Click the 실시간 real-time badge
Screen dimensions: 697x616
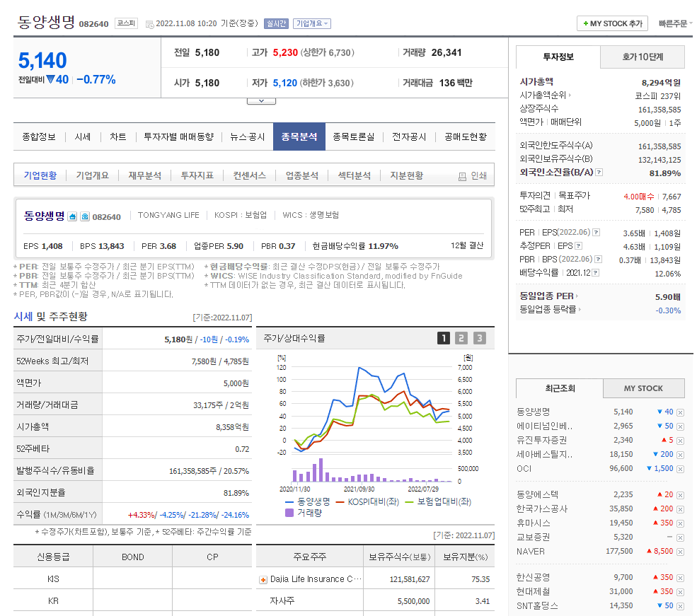tap(276, 23)
